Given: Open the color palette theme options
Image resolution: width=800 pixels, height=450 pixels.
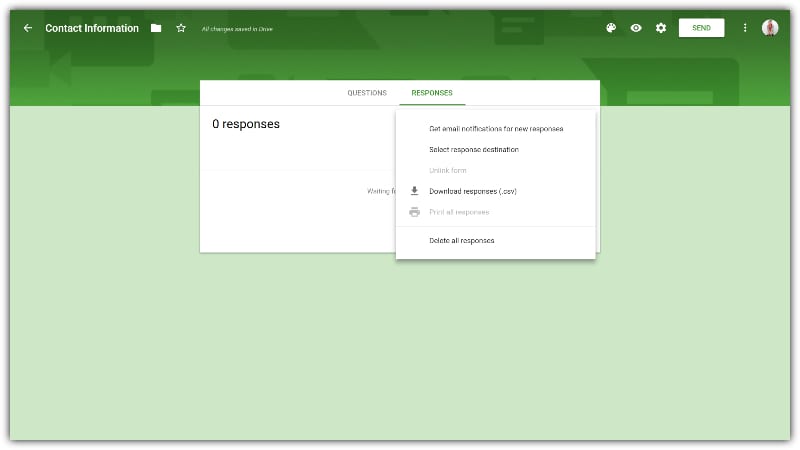Looking at the screenshot, I should (611, 28).
